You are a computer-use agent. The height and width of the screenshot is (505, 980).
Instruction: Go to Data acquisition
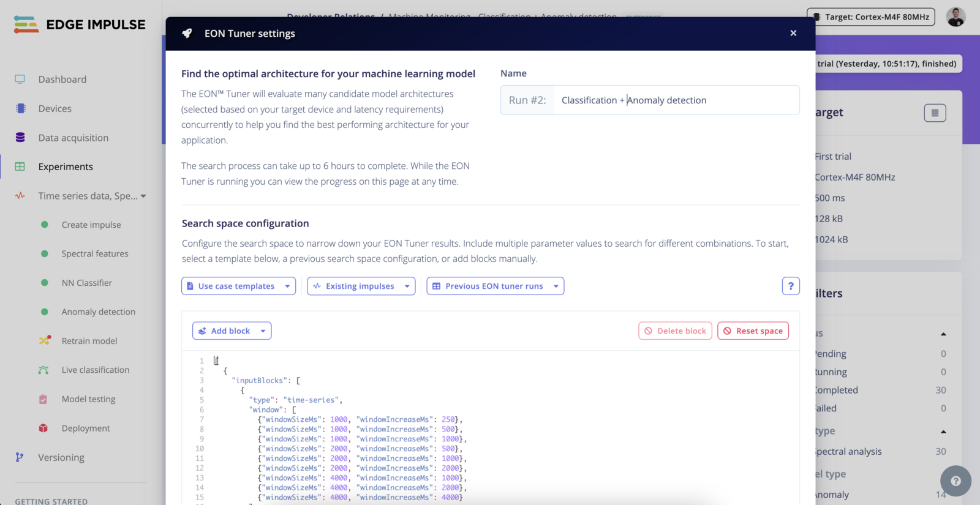[x=73, y=138]
